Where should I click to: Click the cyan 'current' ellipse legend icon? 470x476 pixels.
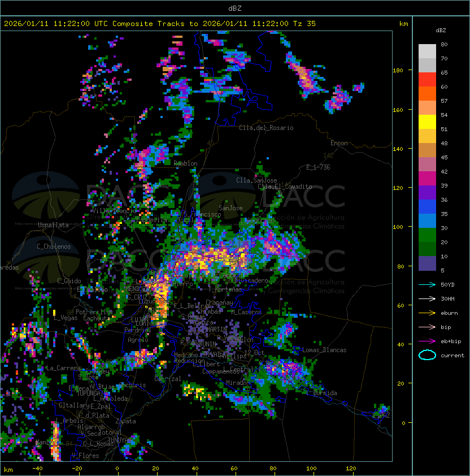[x=427, y=355]
